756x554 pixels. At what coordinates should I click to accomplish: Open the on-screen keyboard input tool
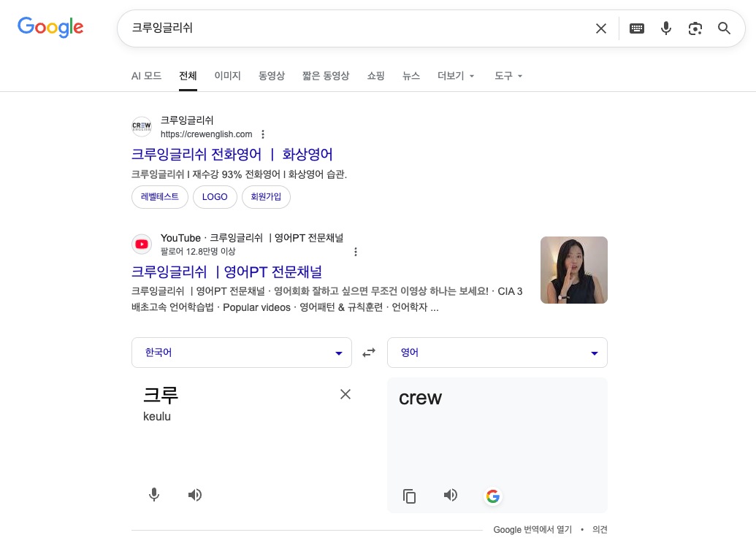pyautogui.click(x=637, y=28)
